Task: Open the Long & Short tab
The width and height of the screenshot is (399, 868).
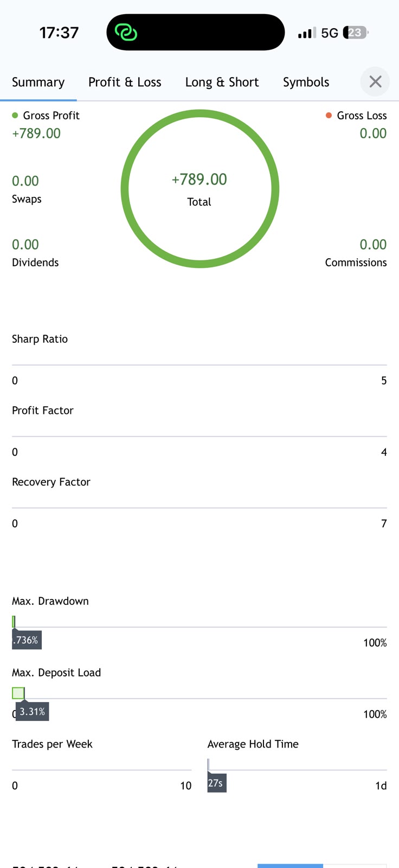Action: click(x=222, y=82)
